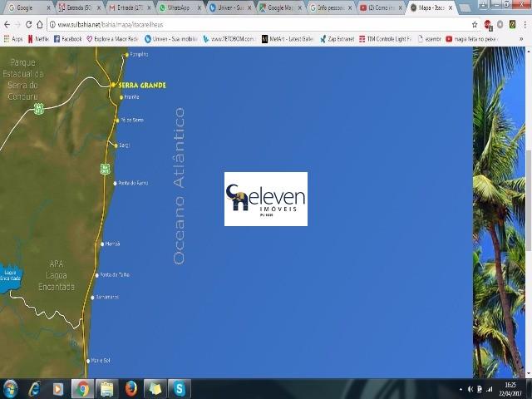This screenshot has height=399, width=532.
Task: Open Windows Media Player from taskbar
Action: 58,388
